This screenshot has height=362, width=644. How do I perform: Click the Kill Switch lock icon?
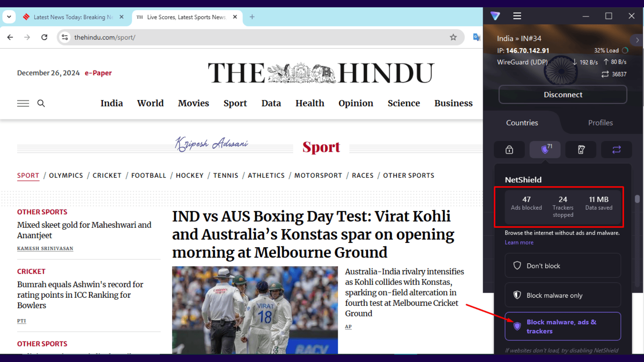coord(509,149)
